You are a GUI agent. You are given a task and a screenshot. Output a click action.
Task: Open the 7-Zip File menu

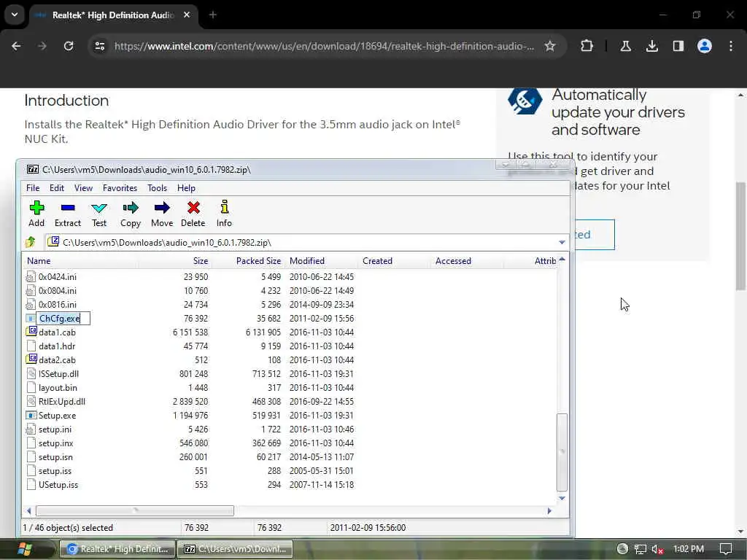click(33, 188)
